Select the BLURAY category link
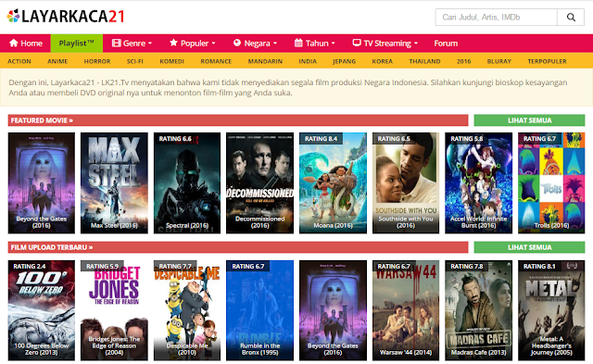 [x=499, y=61]
